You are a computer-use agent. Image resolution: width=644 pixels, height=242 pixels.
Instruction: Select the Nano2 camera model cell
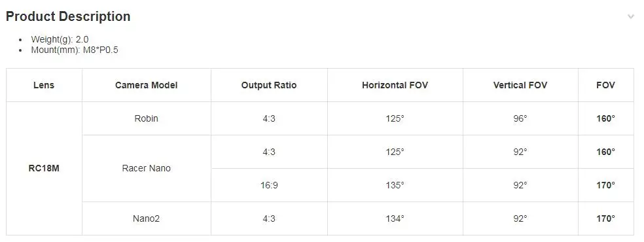(x=146, y=218)
